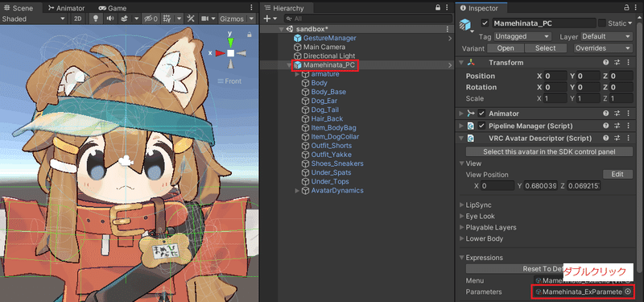Image resolution: width=644 pixels, height=302 pixels.
Task: Open VRC Avatar Descriptor three-dot menu
Action: click(628, 138)
